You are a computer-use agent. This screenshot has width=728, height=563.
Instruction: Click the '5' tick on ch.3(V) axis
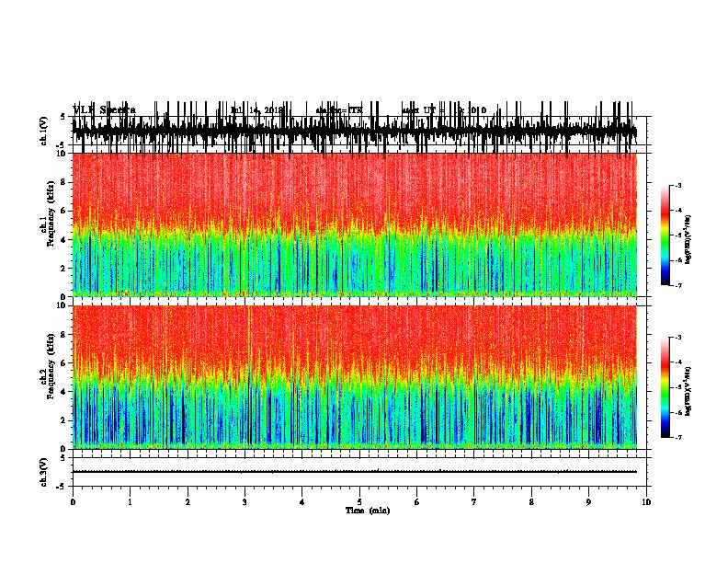[63, 458]
